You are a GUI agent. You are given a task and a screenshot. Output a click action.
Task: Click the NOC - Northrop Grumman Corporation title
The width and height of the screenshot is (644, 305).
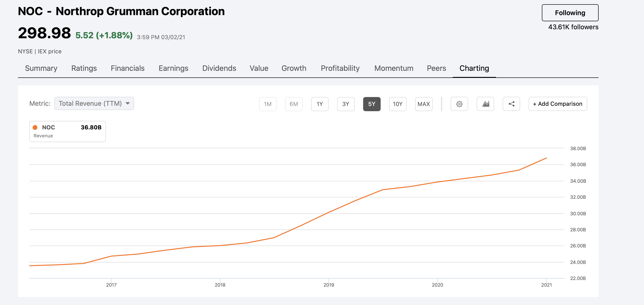121,12
